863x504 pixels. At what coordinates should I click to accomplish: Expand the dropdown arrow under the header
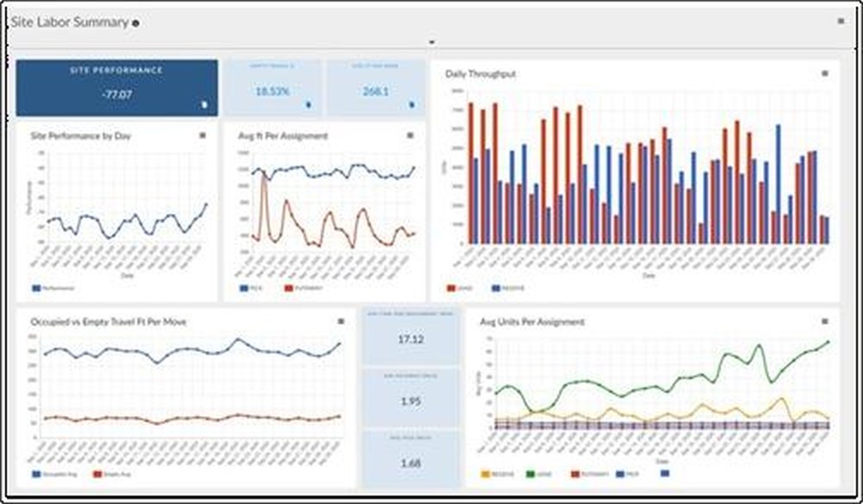click(432, 41)
